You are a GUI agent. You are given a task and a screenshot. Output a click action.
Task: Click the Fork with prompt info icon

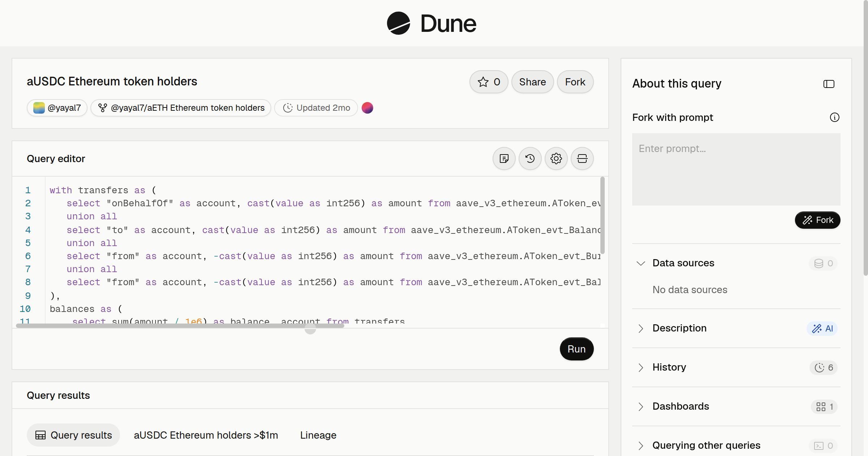click(834, 117)
